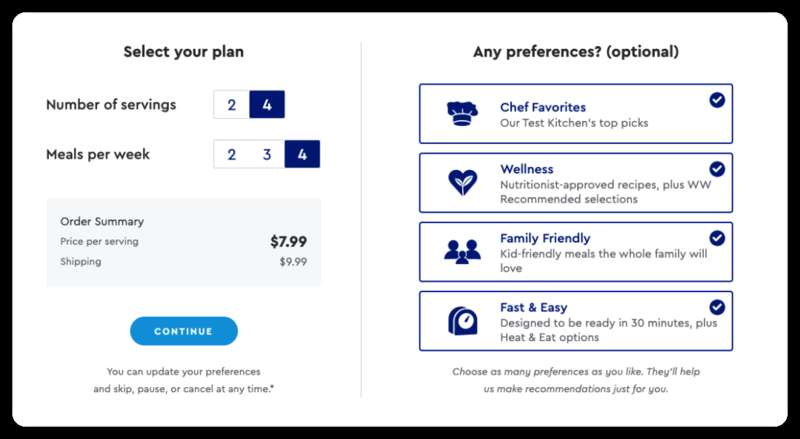Click the chef hat icon
The image size is (800, 439).
click(462, 113)
